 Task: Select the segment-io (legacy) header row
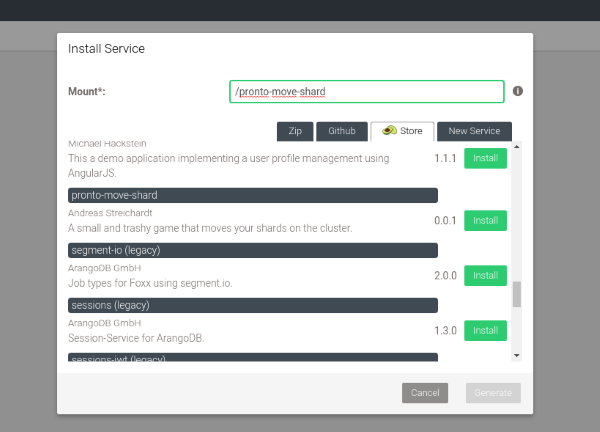(252, 250)
